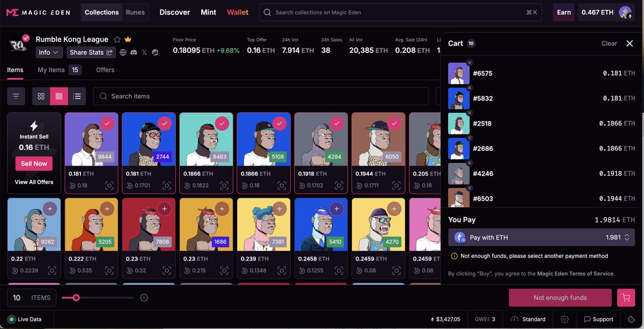Image resolution: width=644 pixels, height=329 pixels.
Task: Deselect the rank 6050 Kong card
Action: tap(394, 123)
